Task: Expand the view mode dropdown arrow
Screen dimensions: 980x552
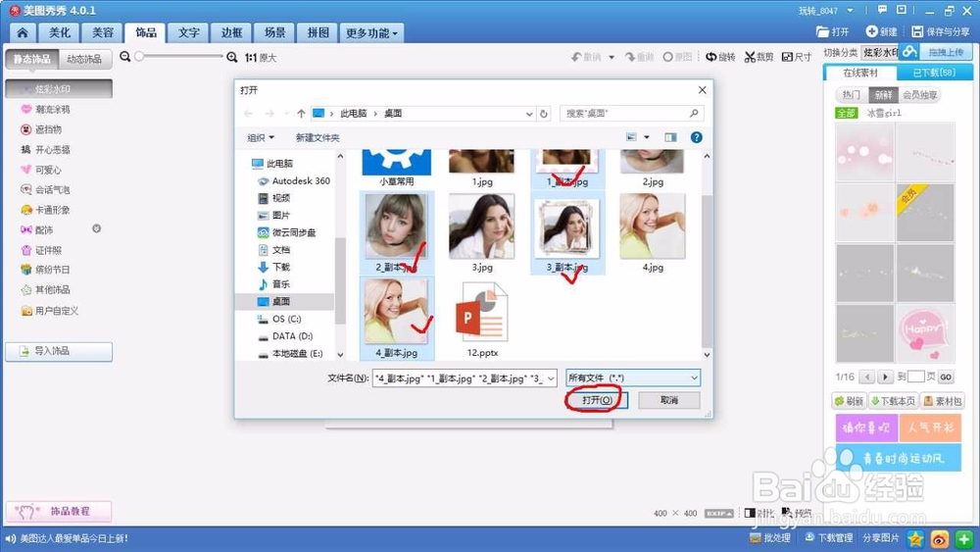Action: tap(646, 137)
